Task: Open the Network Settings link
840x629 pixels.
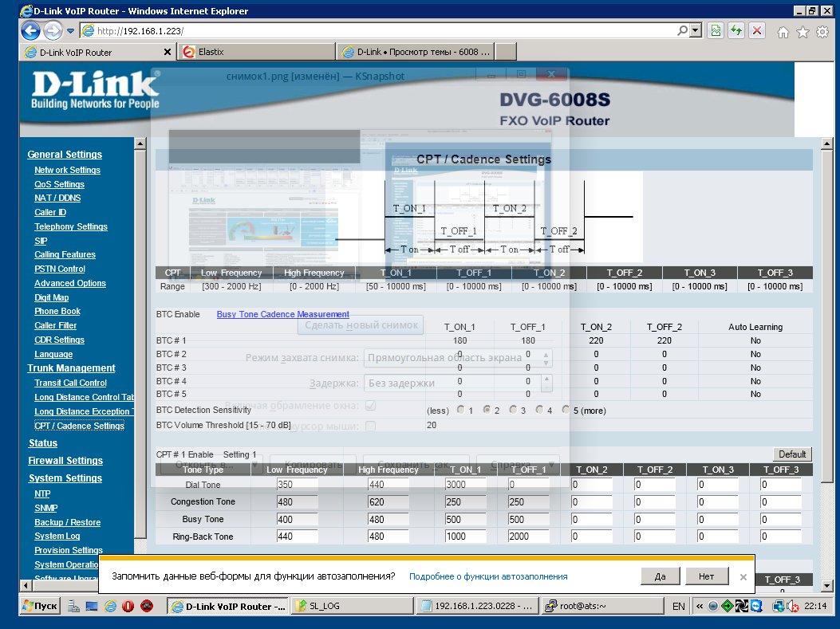Action: [68, 170]
